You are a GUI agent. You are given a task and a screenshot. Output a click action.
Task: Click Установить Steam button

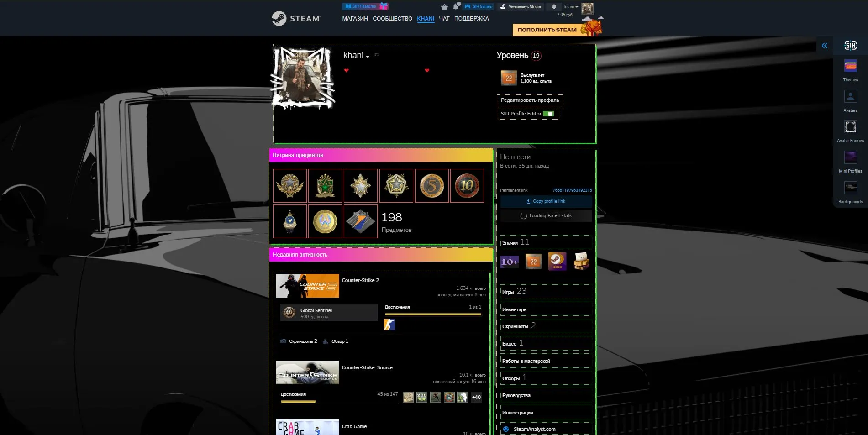[x=521, y=7]
